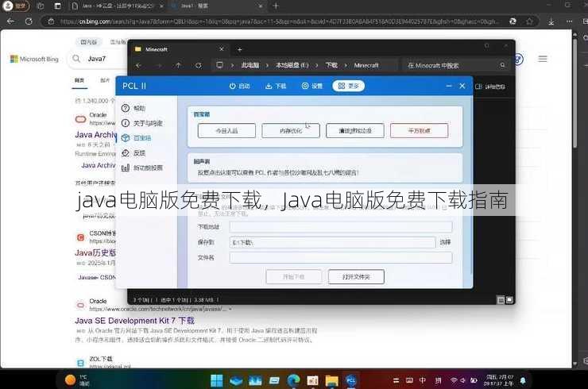Click the 保存到 save path field
The image size is (588, 389).
click(x=332, y=242)
